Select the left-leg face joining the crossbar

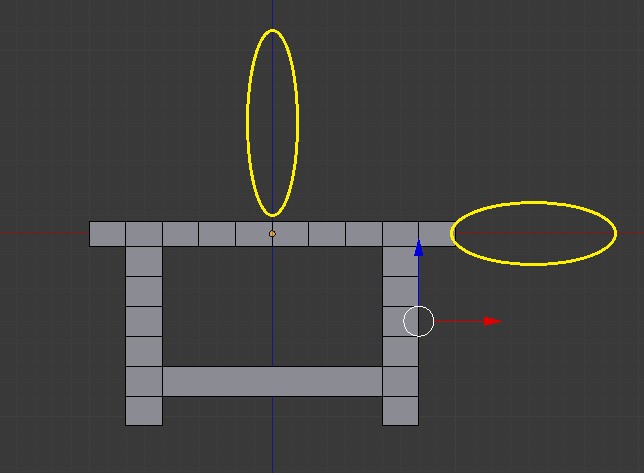[x=144, y=381]
